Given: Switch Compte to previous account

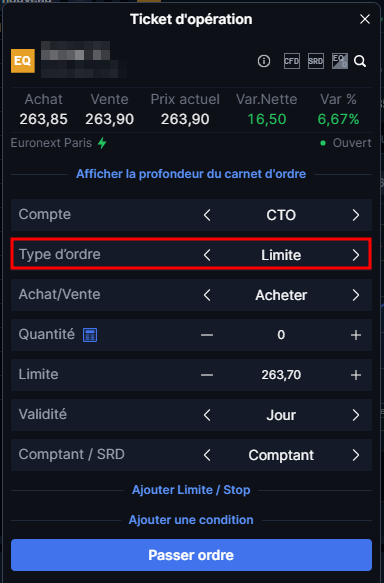Looking at the screenshot, I should (207, 215).
